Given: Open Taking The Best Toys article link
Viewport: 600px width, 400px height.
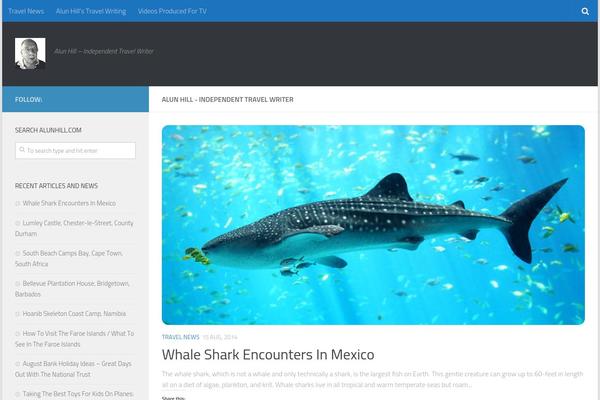Looking at the screenshot, I should [x=78, y=394].
